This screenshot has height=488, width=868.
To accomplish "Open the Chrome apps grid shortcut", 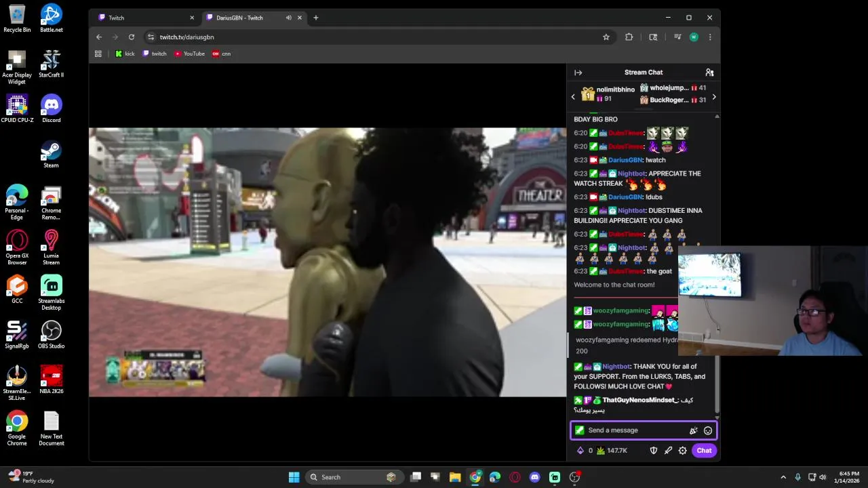I will (x=98, y=54).
